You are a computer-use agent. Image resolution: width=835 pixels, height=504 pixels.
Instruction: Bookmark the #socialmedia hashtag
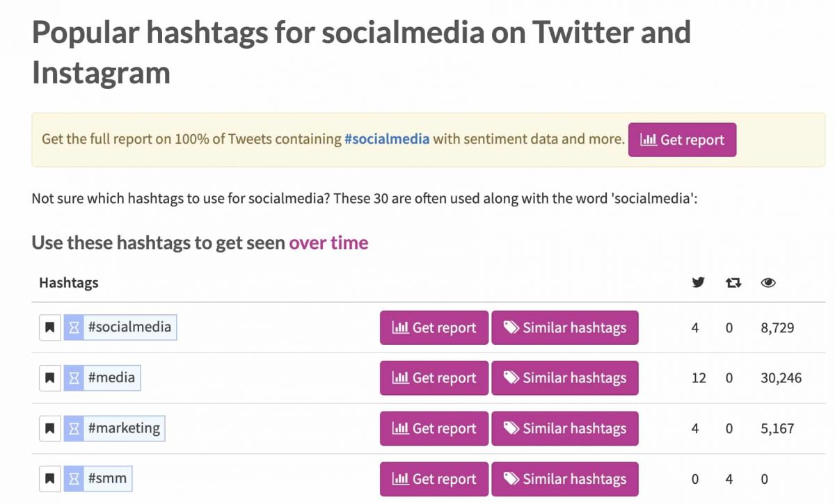click(49, 327)
